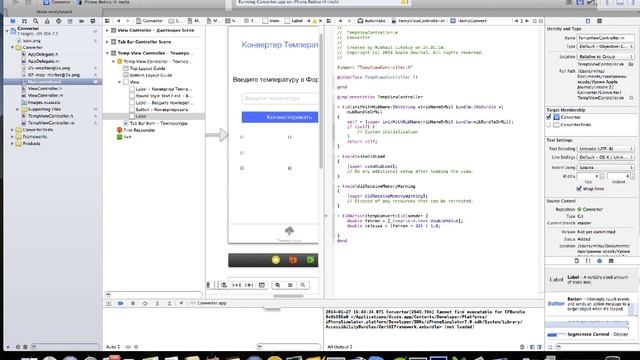Clear console trash icon
The height and width of the screenshot is (360, 640).
click(522, 347)
